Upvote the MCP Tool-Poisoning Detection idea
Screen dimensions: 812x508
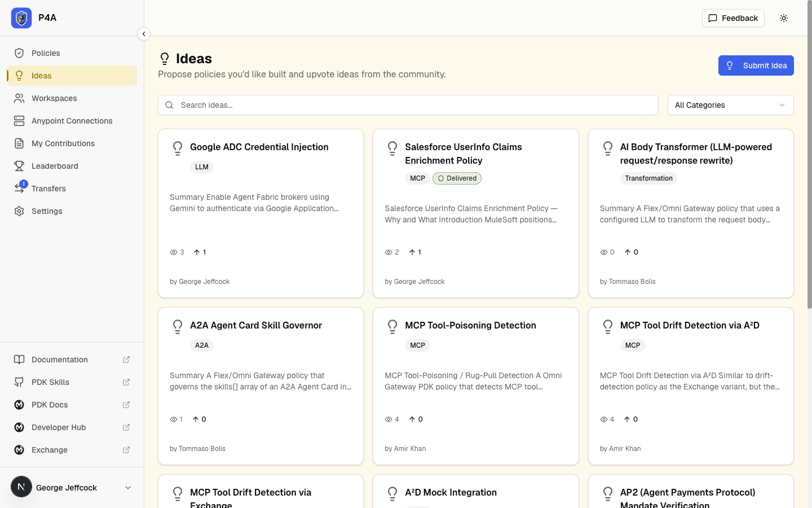click(416, 419)
